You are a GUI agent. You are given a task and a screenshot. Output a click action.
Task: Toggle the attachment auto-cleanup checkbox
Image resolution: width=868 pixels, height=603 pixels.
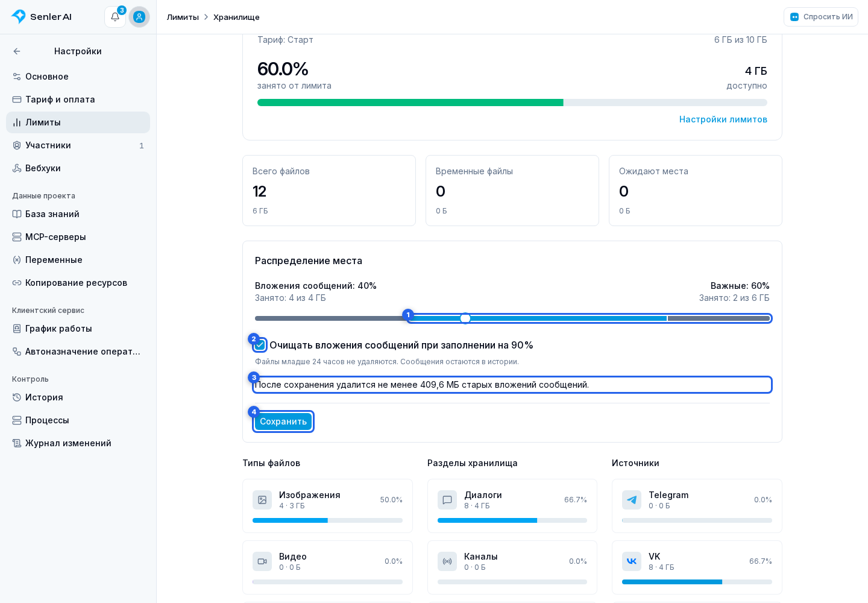tap(260, 345)
